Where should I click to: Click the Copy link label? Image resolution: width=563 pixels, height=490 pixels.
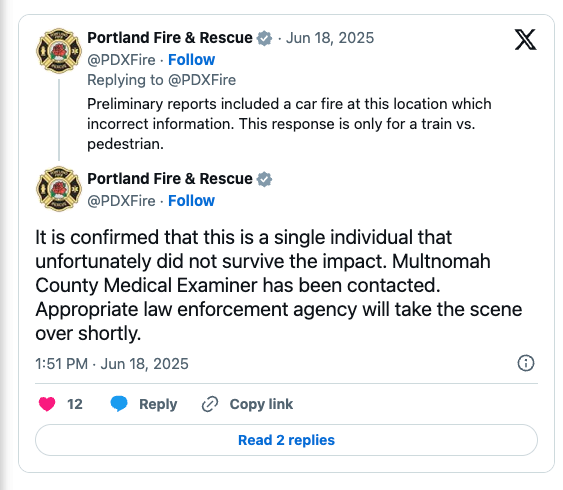click(261, 404)
